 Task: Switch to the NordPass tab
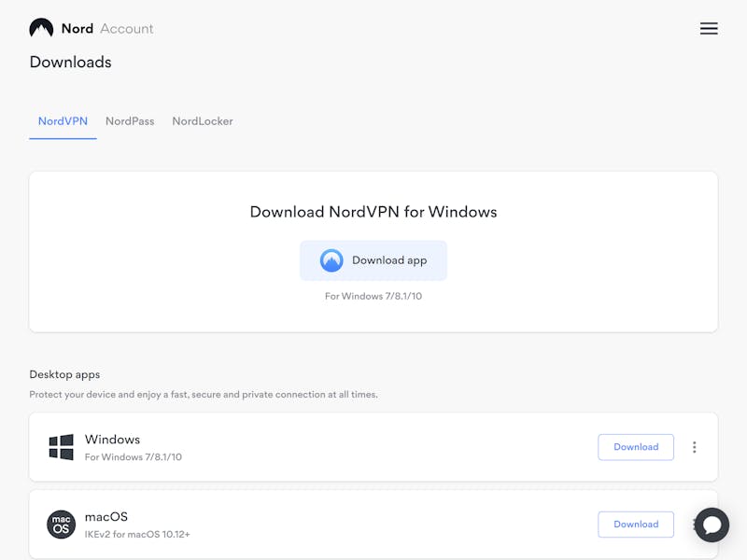pos(130,121)
